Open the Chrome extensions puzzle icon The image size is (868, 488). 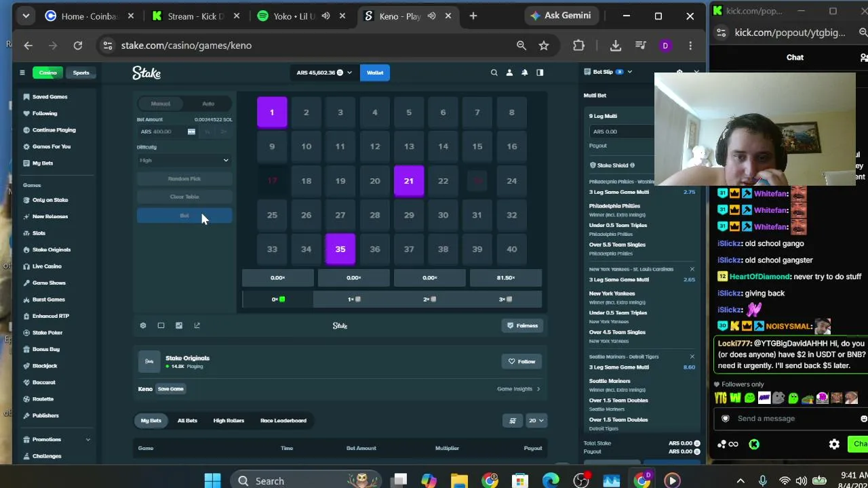(x=578, y=45)
